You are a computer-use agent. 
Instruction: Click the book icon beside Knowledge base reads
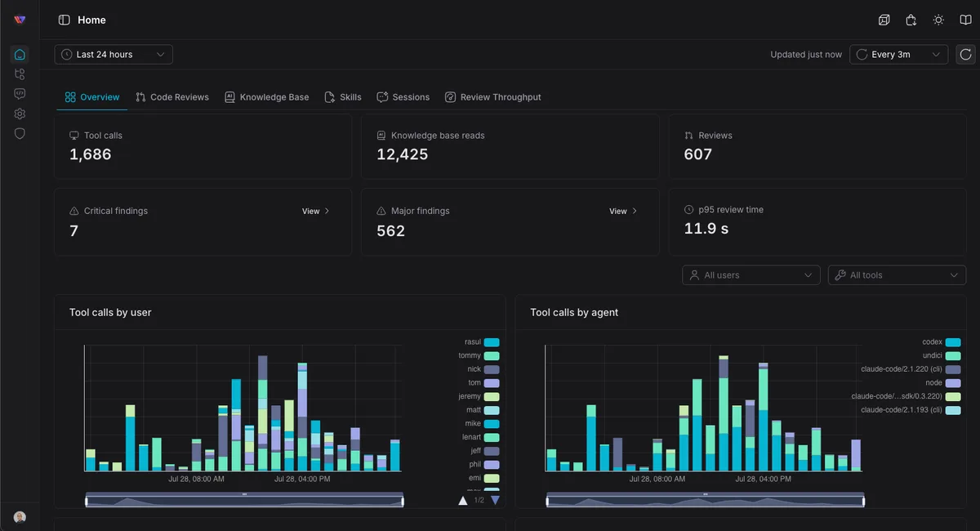click(x=381, y=136)
